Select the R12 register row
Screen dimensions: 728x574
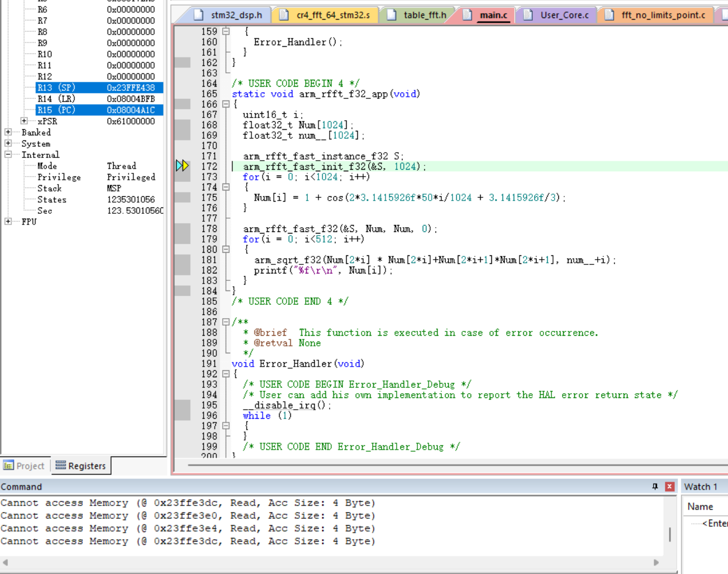(x=99, y=77)
